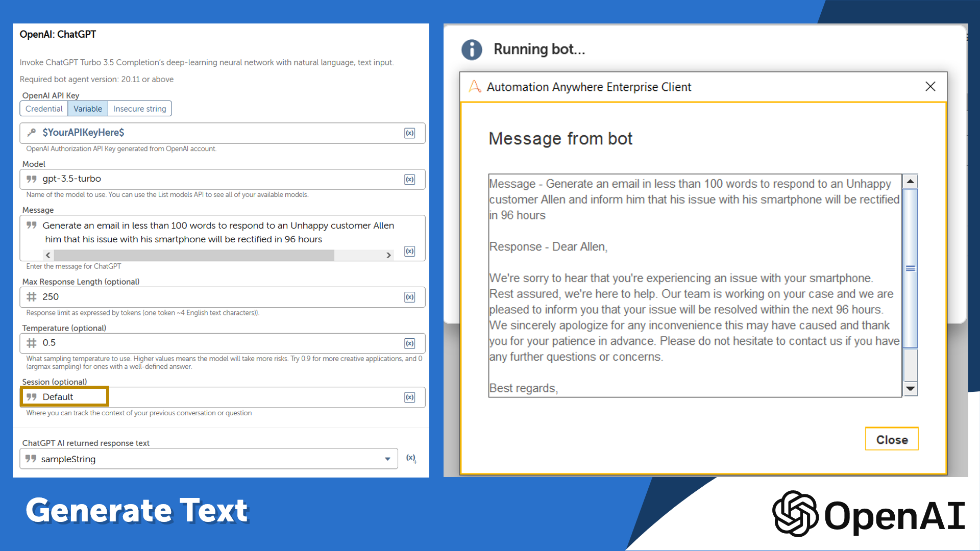Select the Variable option for API Key
The width and height of the screenshot is (980, 551).
pos(88,109)
